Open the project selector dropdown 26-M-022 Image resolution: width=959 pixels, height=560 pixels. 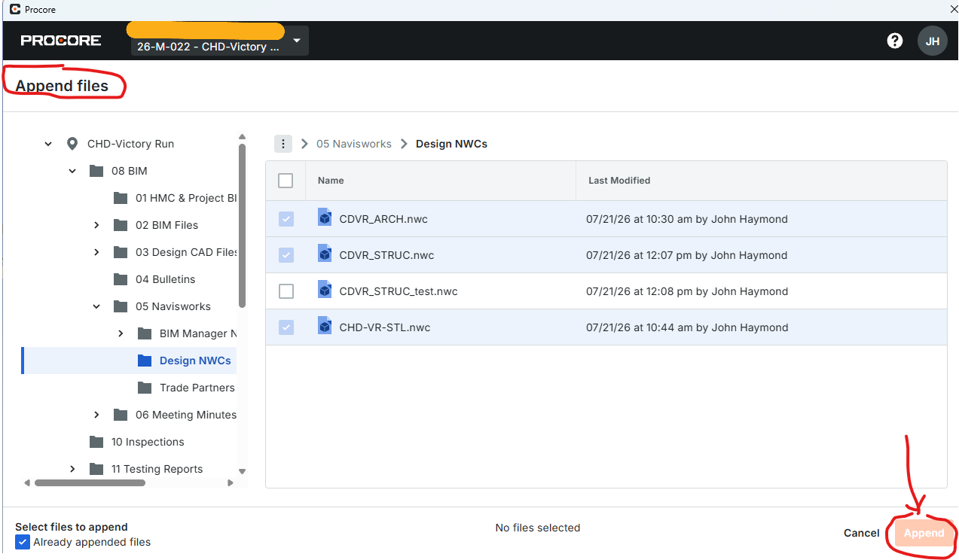[219, 41]
